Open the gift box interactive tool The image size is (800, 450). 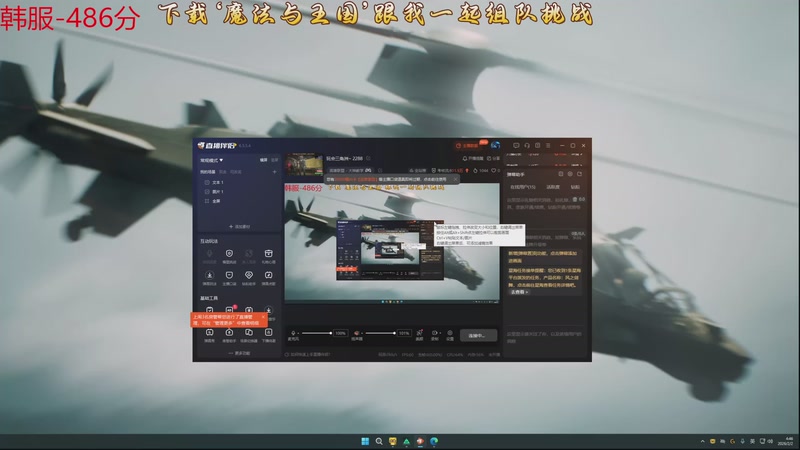tap(268, 254)
